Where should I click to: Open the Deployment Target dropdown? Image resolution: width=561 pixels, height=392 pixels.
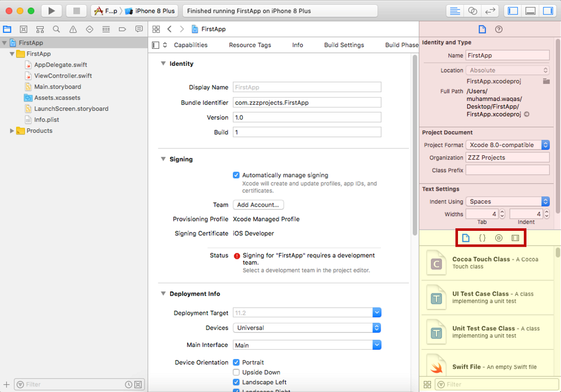377,313
